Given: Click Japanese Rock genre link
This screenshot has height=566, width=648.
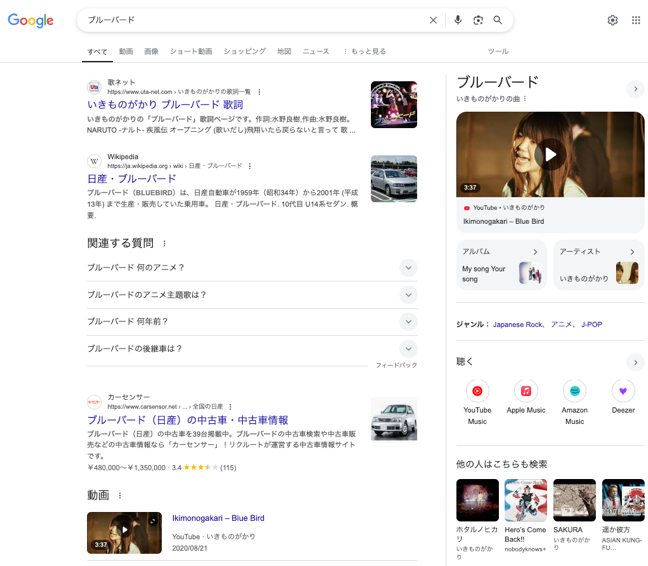Looking at the screenshot, I should pos(518,325).
